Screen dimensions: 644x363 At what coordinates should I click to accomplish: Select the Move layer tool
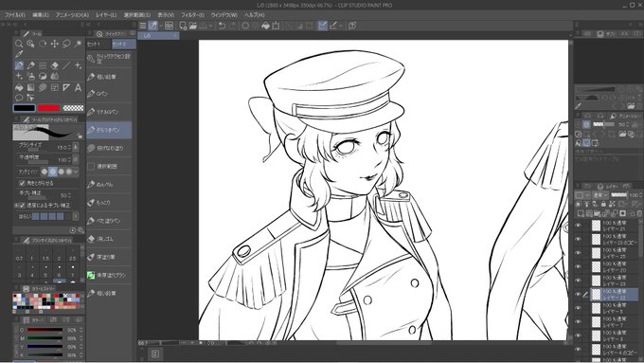54,44
